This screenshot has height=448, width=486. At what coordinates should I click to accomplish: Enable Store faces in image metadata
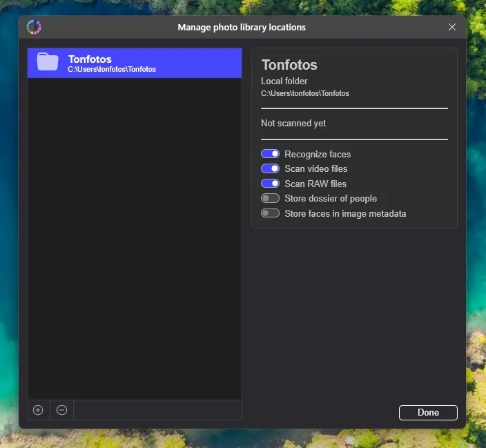[271, 213]
